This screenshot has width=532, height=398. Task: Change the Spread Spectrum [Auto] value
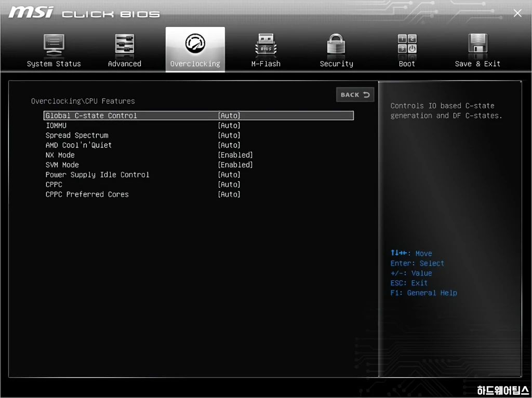pyautogui.click(x=229, y=135)
